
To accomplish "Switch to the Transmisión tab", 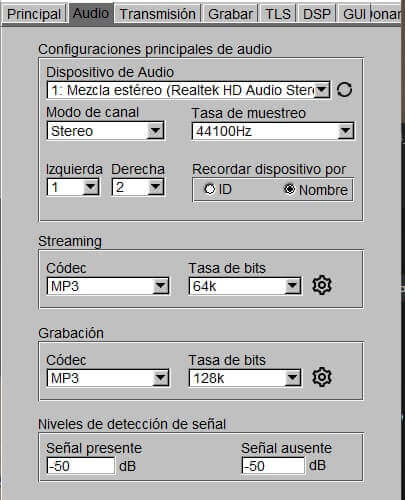I will tap(158, 14).
